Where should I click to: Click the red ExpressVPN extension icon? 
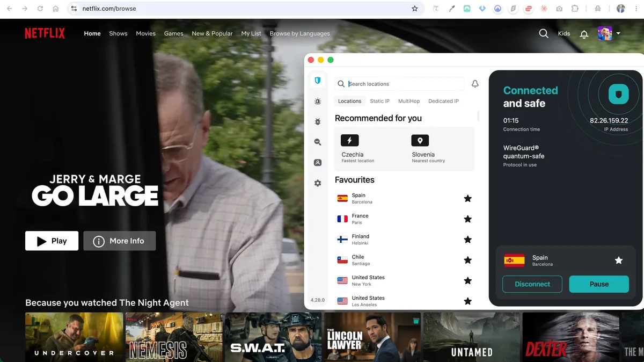[x=529, y=9]
